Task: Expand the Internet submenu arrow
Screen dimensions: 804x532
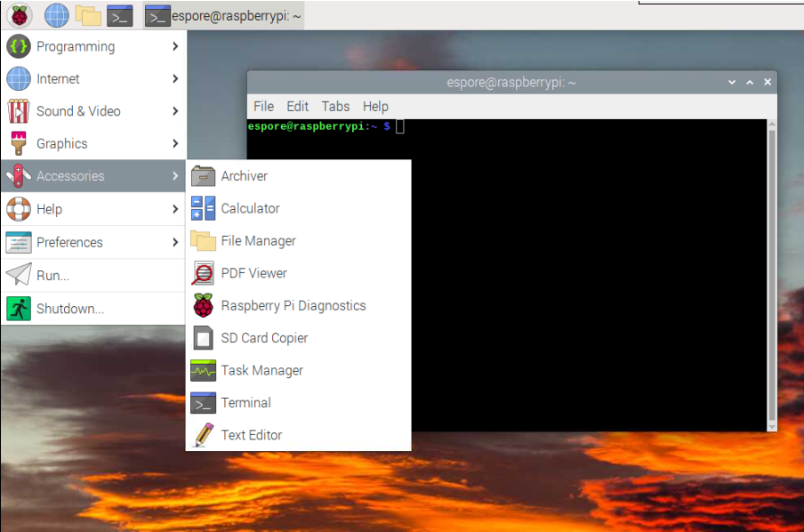Action: (x=175, y=78)
